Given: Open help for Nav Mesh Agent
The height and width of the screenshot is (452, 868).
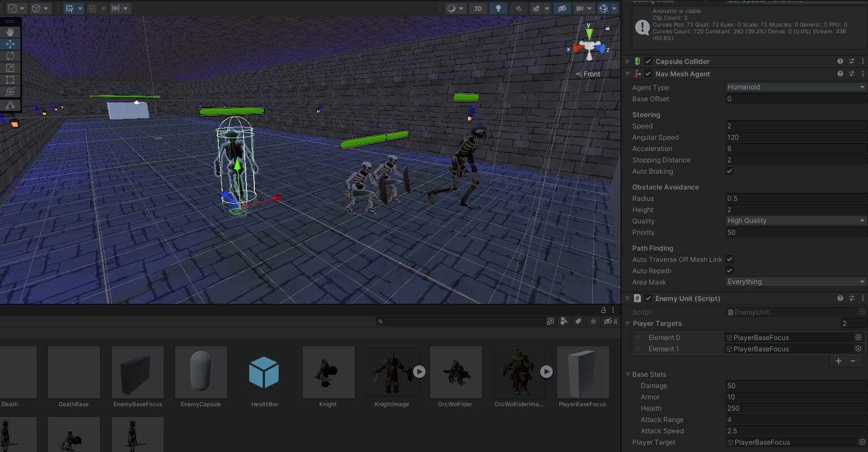Looking at the screenshot, I should tap(840, 74).
